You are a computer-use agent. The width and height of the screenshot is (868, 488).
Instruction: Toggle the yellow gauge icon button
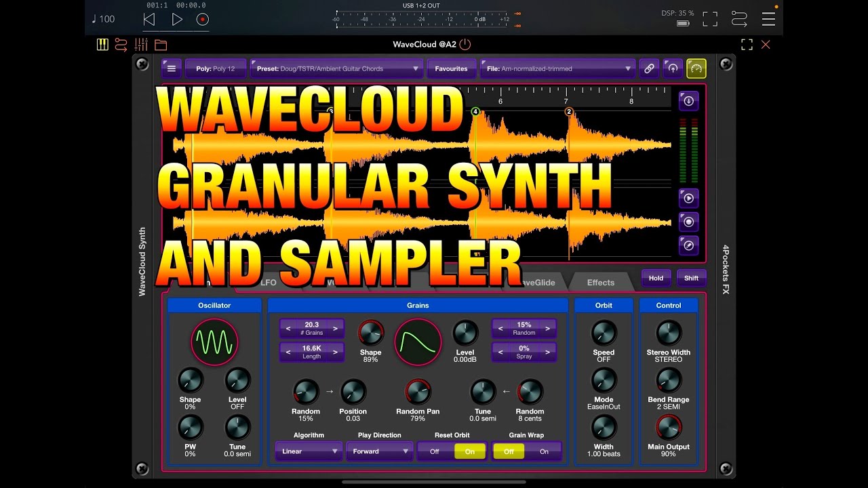[x=696, y=68]
